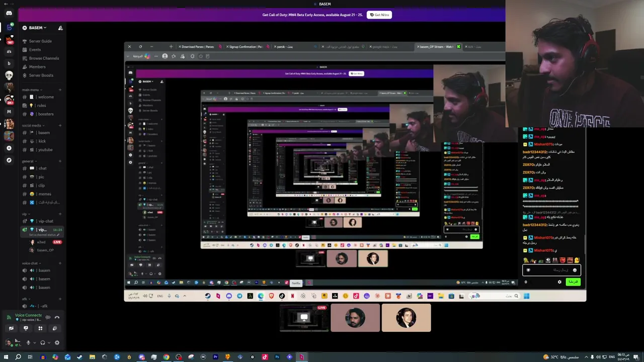The height and width of the screenshot is (362, 644).
Task: Select the bearded participant tile
Action: 355,318
